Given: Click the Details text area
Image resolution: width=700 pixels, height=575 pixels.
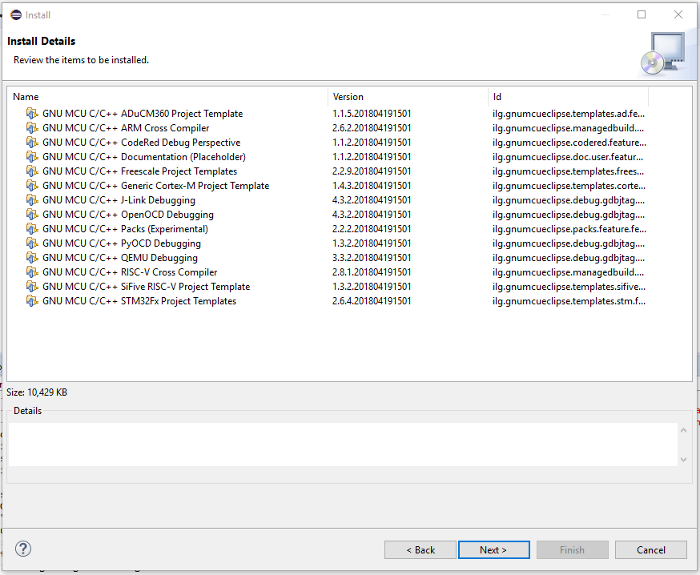Looking at the screenshot, I should (343, 444).
